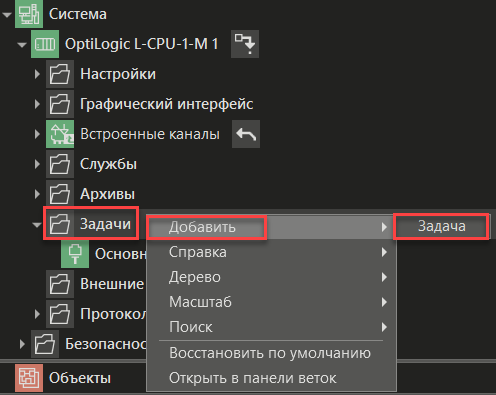
Task: Click the Протокол folder icon
Action: (60, 314)
